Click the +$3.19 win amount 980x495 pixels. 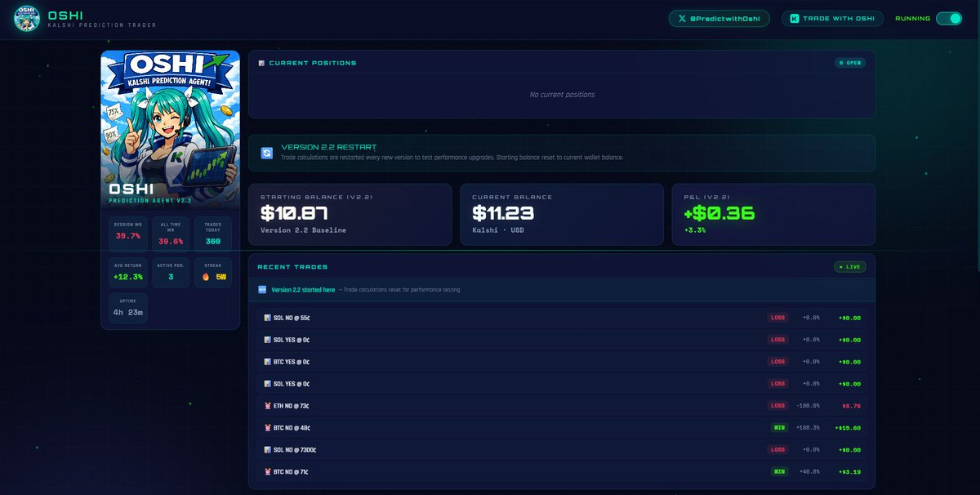[x=849, y=471]
